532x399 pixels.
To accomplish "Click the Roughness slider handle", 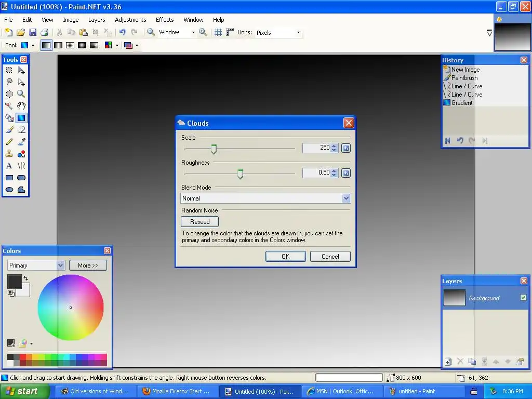I will click(x=240, y=174).
